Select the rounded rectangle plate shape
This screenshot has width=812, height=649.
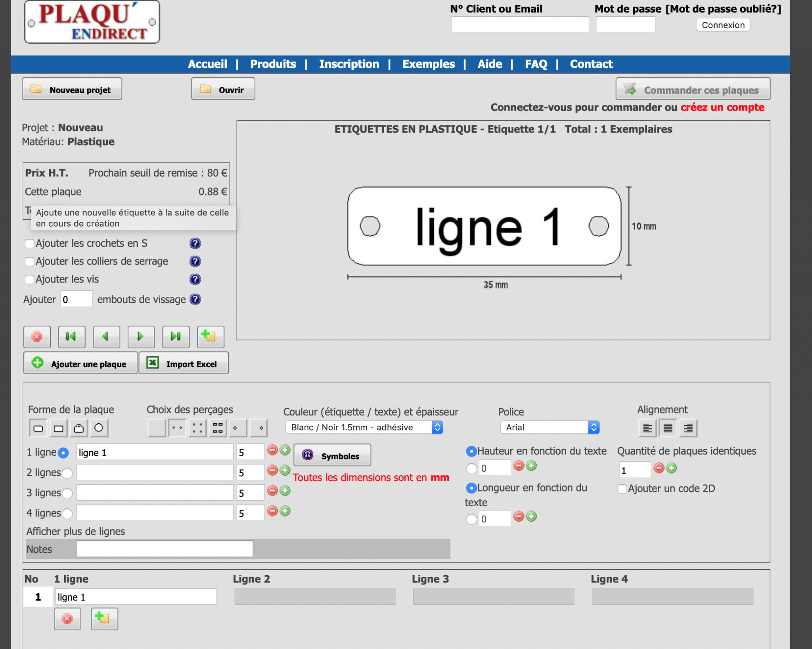(38, 428)
